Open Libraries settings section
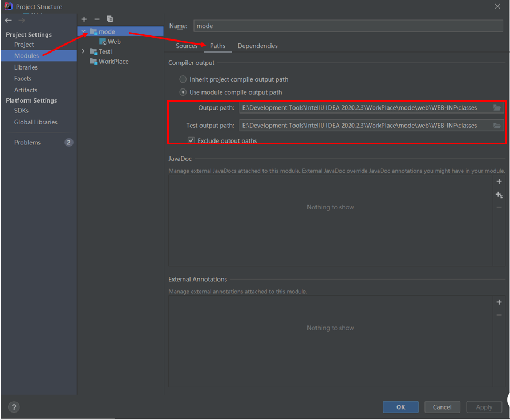This screenshot has height=420, width=510. pos(26,67)
